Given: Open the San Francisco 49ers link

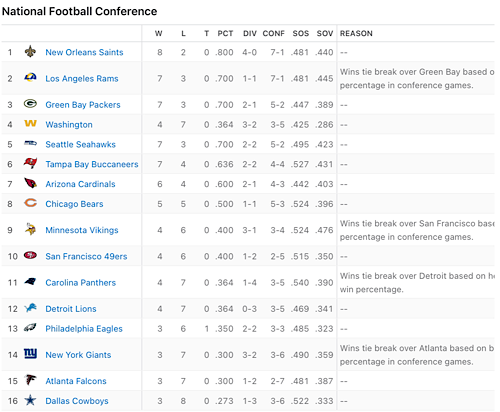Looking at the screenshot, I should pos(86,256).
